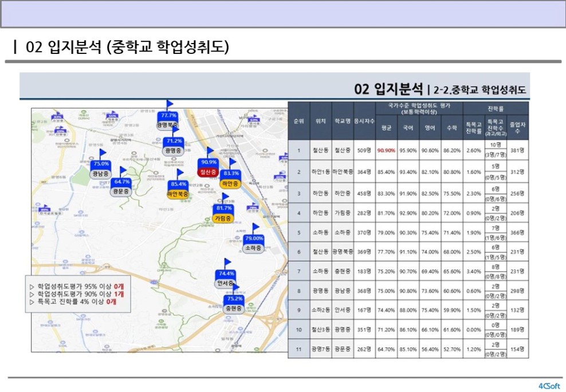This screenshot has height=392, width=566.
Task: Click the 가림중 school name cell
Action: tap(342, 213)
